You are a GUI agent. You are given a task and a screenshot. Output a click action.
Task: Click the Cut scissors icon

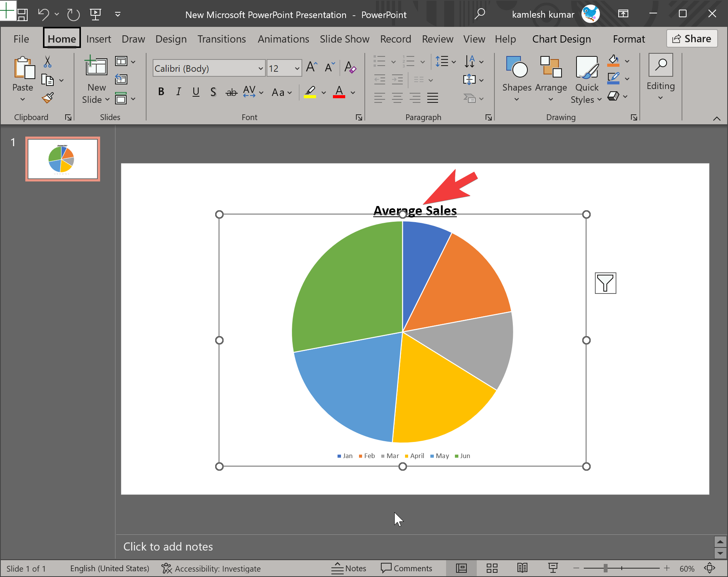[x=48, y=61]
